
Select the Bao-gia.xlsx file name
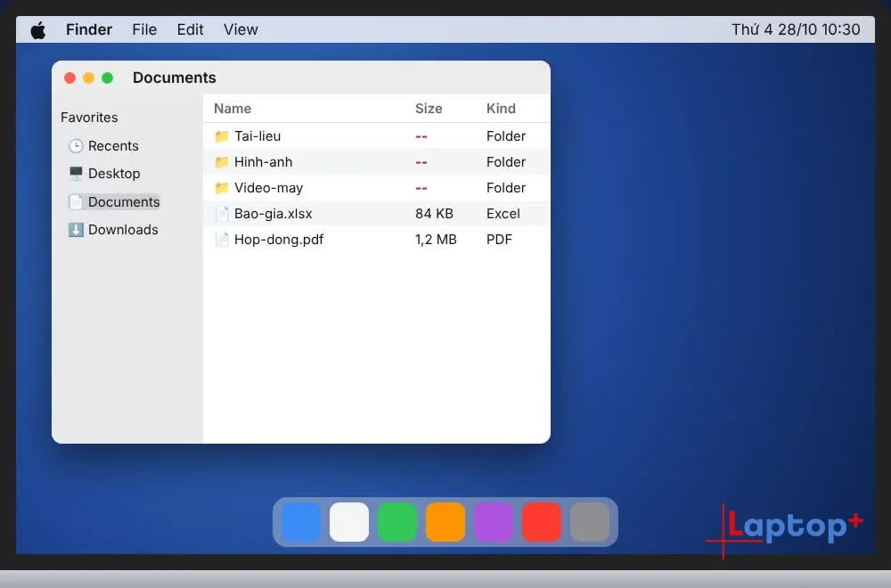tap(274, 214)
